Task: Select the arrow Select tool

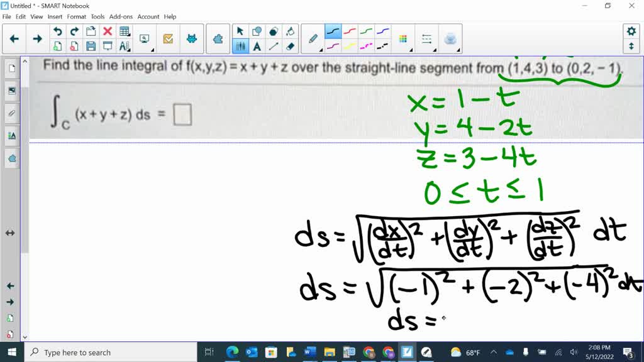Action: click(x=240, y=30)
